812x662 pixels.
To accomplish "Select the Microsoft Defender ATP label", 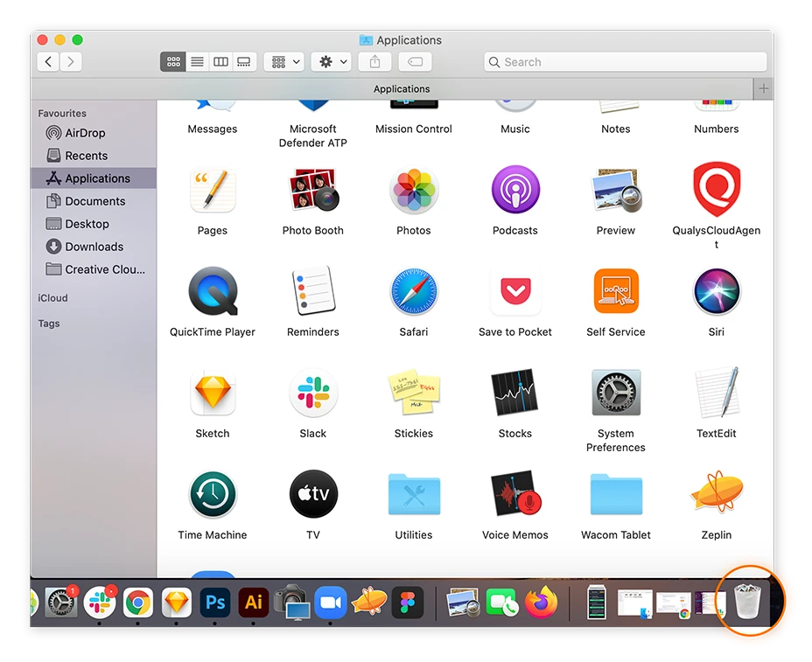I will [312, 136].
